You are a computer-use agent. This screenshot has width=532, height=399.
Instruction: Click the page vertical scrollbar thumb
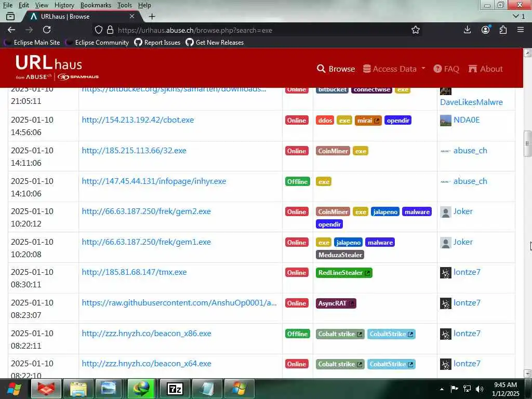point(527,143)
